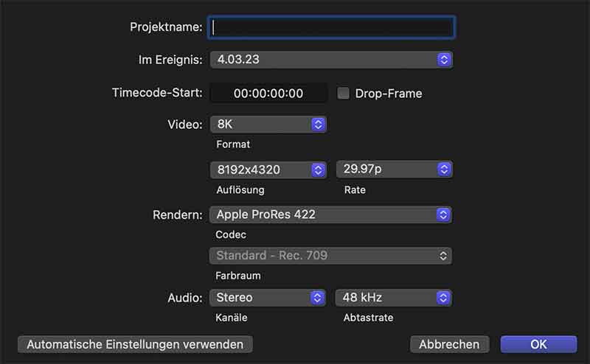Image resolution: width=590 pixels, height=364 pixels.
Task: Click the Auflösung caption text
Action: [x=240, y=190]
